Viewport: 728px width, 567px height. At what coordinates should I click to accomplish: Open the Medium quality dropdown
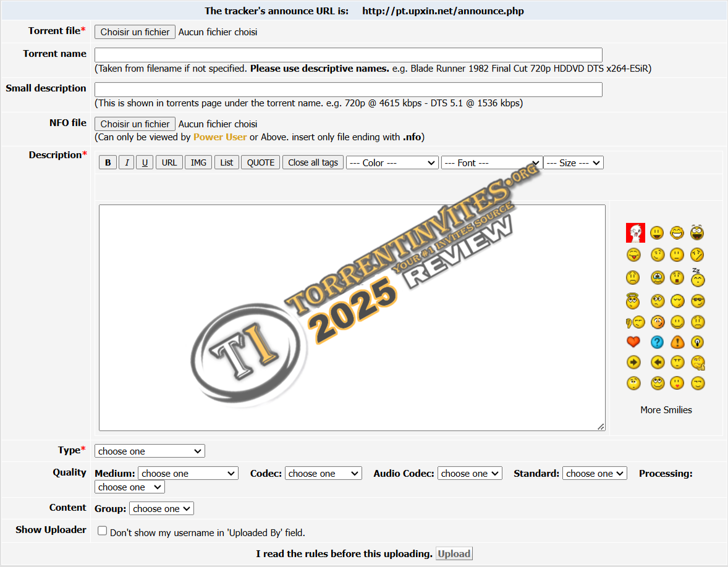(188, 473)
